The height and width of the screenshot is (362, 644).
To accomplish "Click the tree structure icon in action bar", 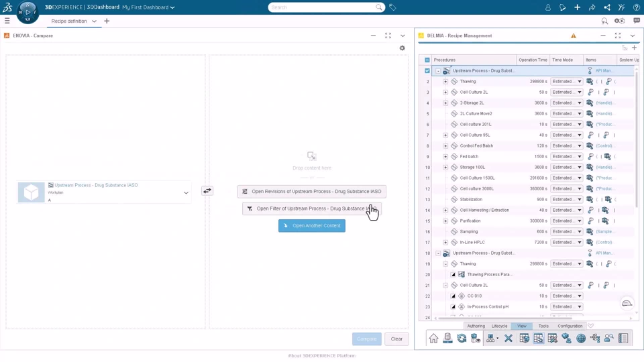I will [595, 338].
